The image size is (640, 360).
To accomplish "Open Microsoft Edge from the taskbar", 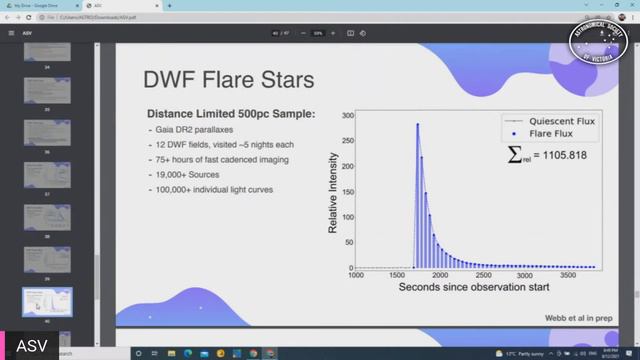I will pyautogui.click(x=188, y=353).
